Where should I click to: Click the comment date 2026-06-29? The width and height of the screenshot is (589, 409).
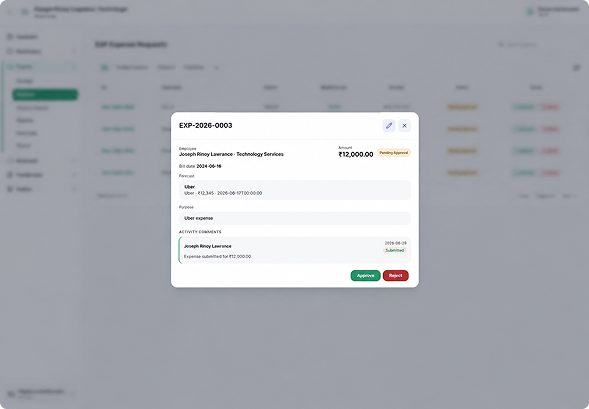click(396, 243)
